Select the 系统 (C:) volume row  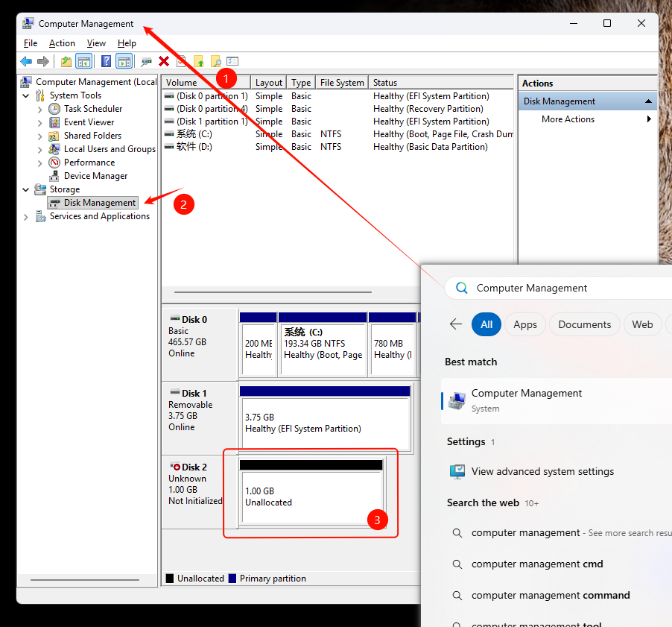[337, 134]
